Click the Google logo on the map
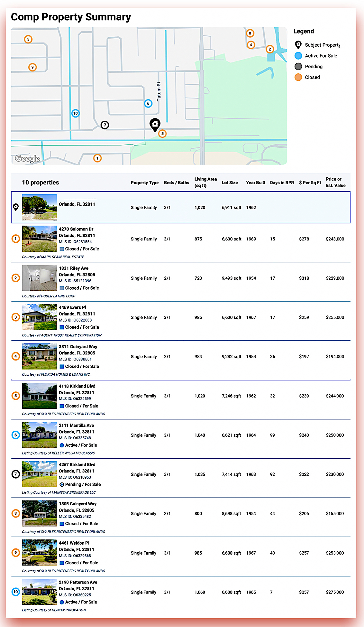Screen dimensions: 364x627 [x=28, y=158]
